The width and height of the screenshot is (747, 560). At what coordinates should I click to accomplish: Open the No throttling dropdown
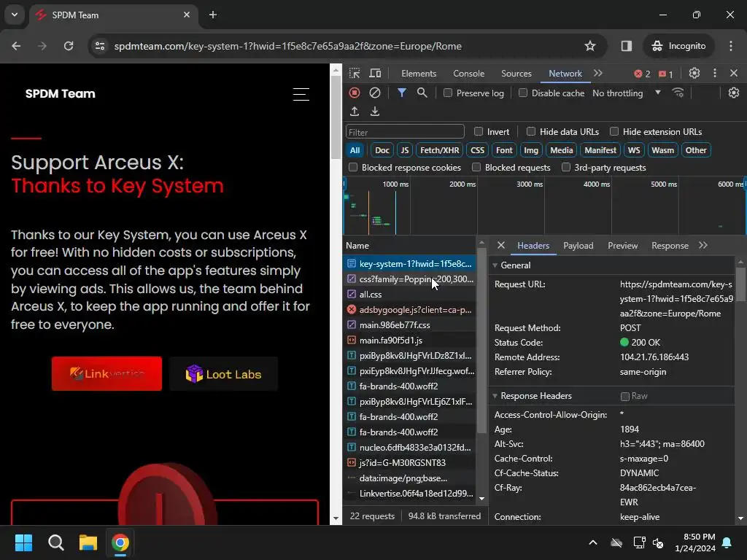tap(627, 93)
